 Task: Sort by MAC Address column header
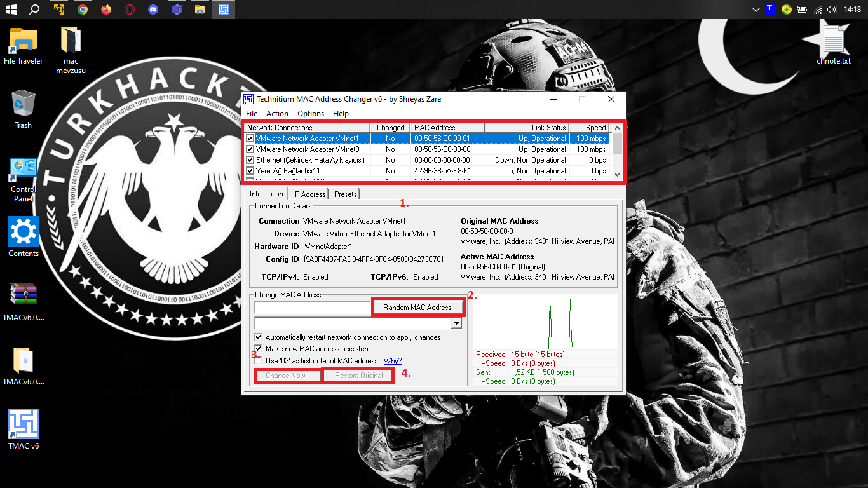(x=447, y=128)
